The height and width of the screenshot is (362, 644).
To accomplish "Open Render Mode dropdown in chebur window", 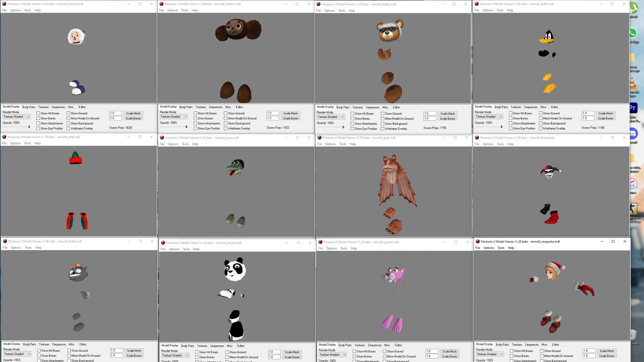I will click(x=174, y=117).
